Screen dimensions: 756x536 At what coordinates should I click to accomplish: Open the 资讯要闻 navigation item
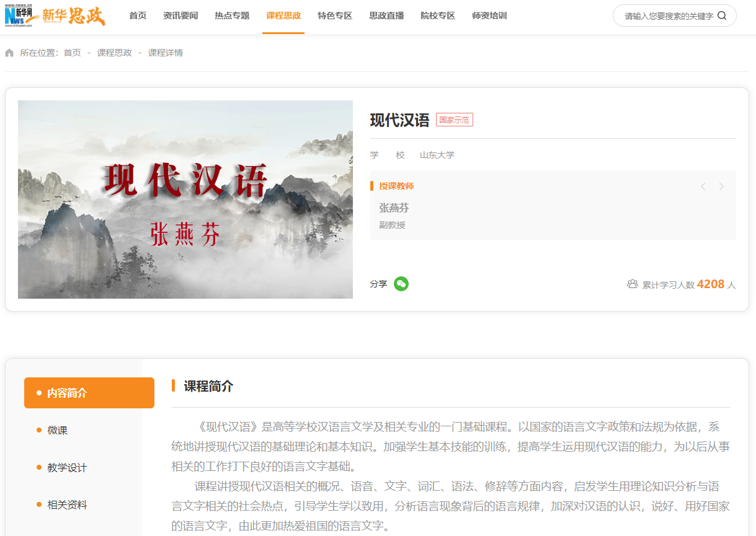(180, 16)
